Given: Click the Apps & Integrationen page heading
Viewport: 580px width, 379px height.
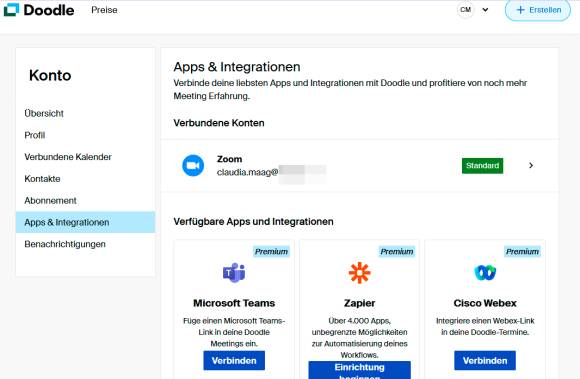Looking at the screenshot, I should tap(237, 67).
